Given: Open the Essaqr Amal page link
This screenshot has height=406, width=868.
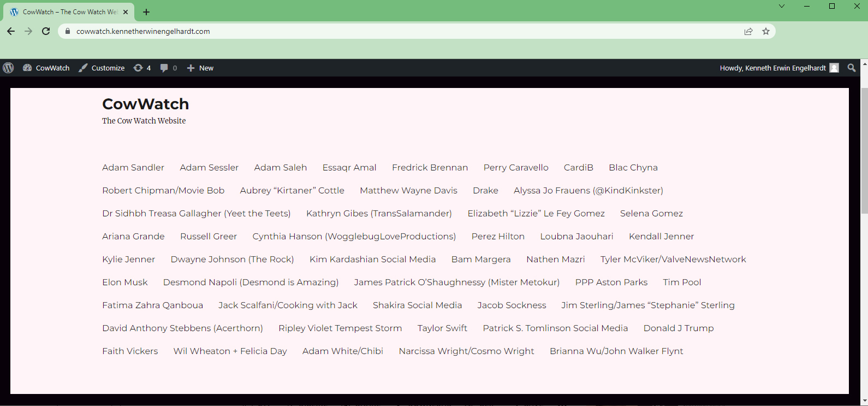Looking at the screenshot, I should point(349,167).
